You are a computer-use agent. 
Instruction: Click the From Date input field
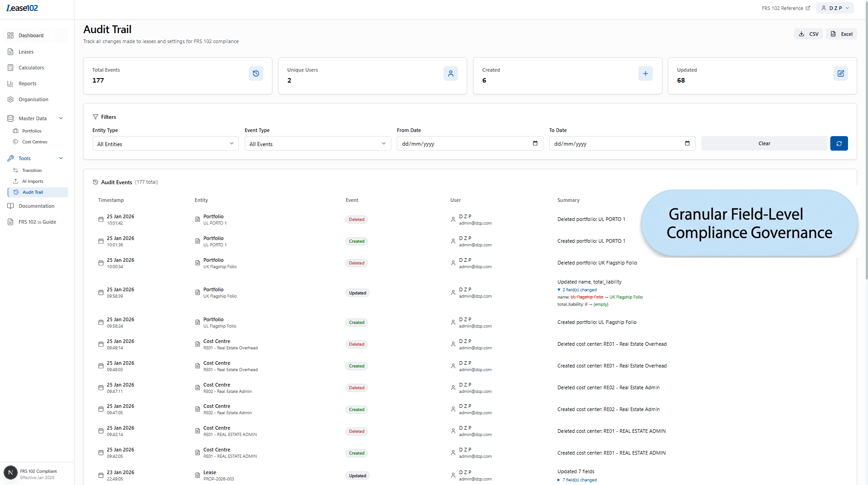point(463,143)
